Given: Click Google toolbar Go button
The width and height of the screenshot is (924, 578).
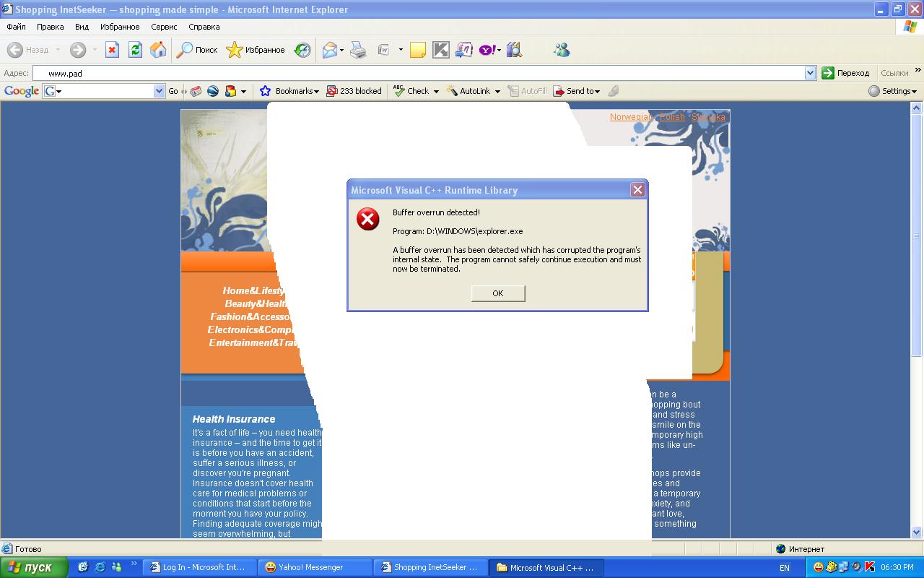Looking at the screenshot, I should click(173, 91).
